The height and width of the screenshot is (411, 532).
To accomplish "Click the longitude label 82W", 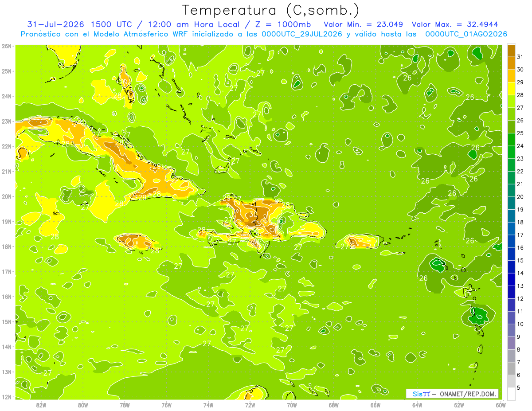I will [x=41, y=405].
